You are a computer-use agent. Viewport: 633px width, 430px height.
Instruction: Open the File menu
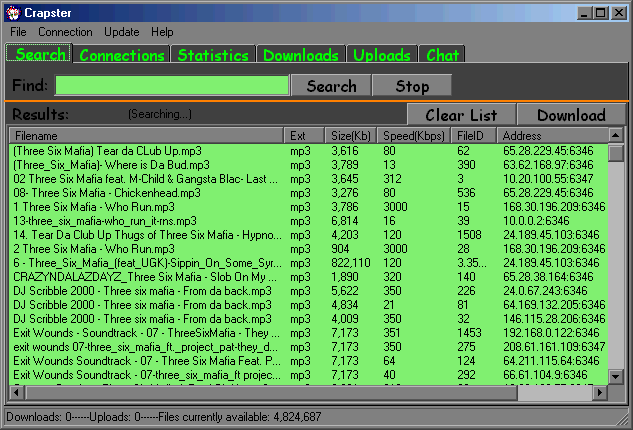click(18, 32)
